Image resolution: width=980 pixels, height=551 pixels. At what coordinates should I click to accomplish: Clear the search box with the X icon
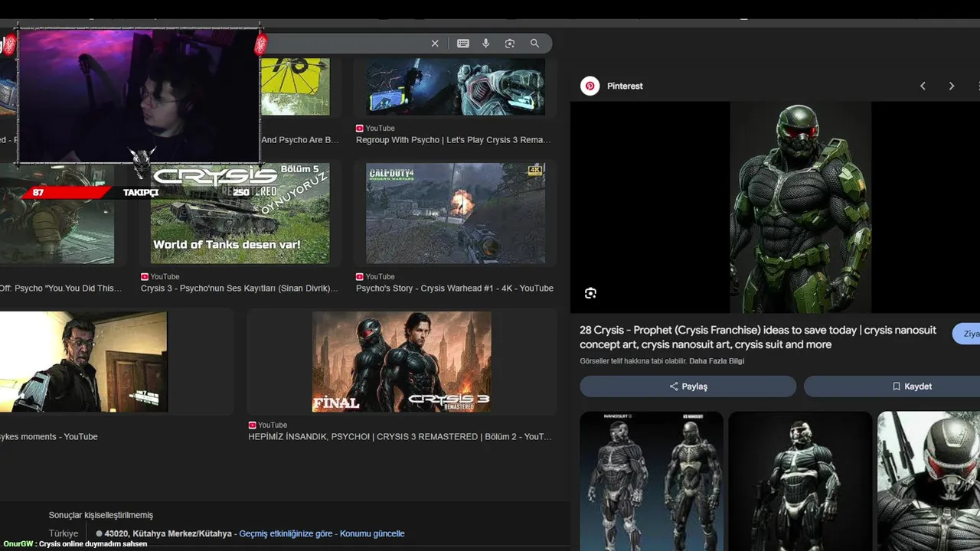coord(435,44)
